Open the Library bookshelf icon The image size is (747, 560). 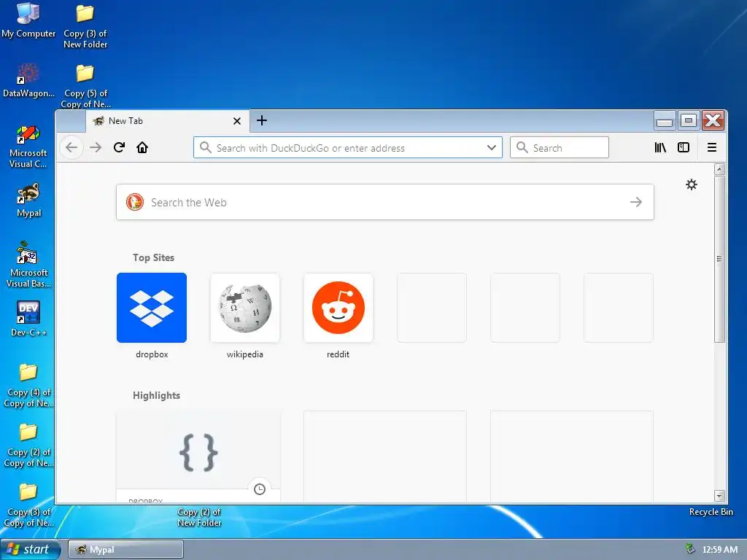point(660,147)
